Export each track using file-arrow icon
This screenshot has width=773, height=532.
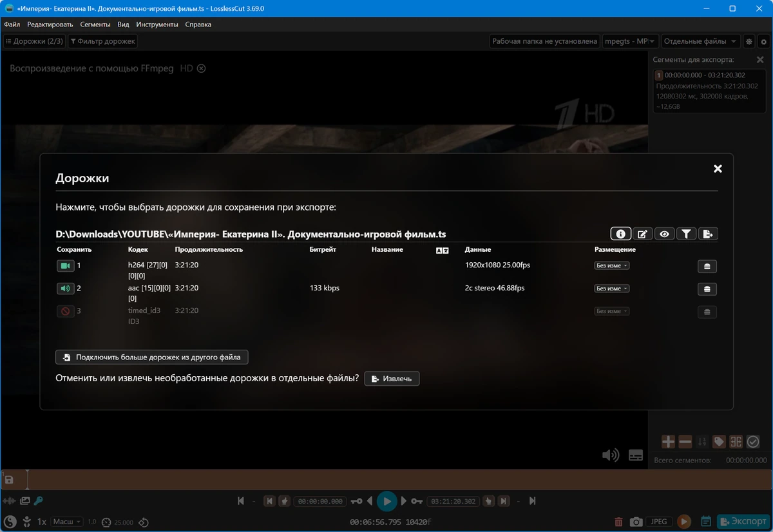708,234
